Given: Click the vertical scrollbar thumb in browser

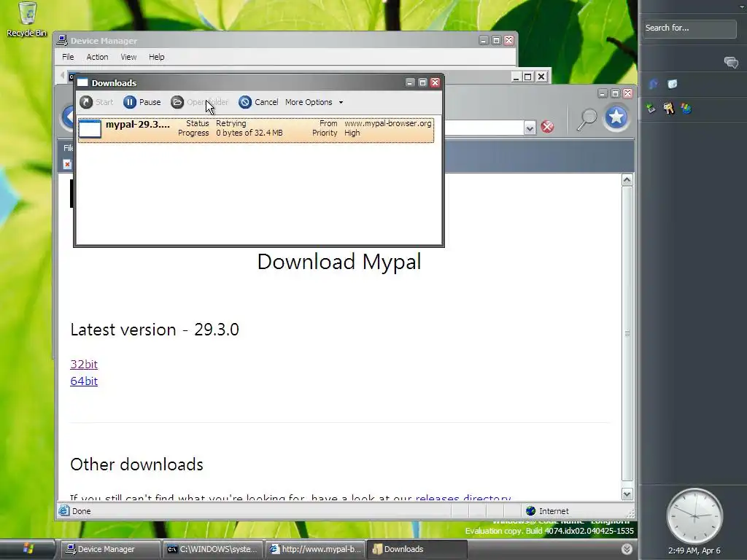Looking at the screenshot, I should (x=627, y=333).
